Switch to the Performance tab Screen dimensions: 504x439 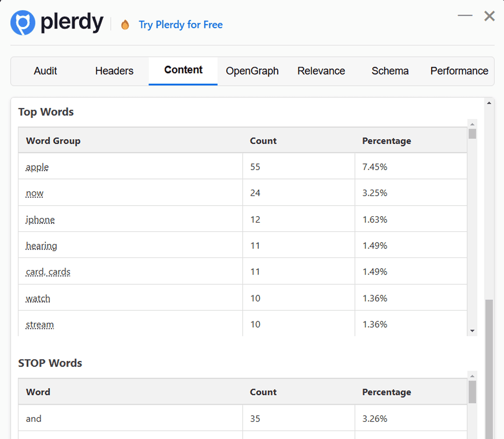459,71
